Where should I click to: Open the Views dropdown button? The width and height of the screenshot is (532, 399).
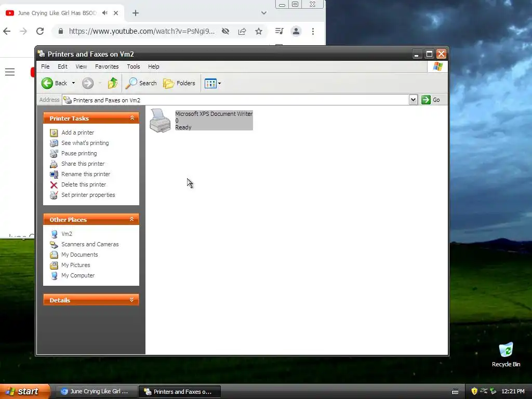[x=212, y=83]
